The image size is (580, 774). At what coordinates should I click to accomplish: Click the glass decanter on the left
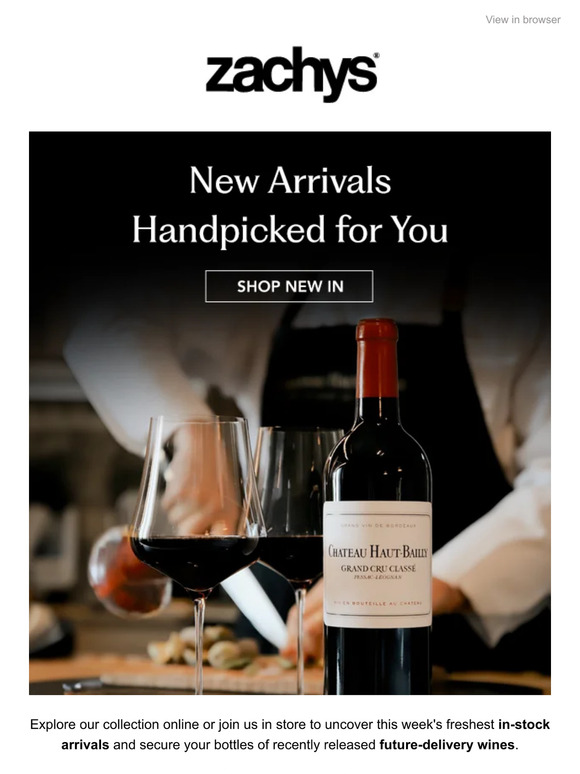pyautogui.click(x=126, y=575)
